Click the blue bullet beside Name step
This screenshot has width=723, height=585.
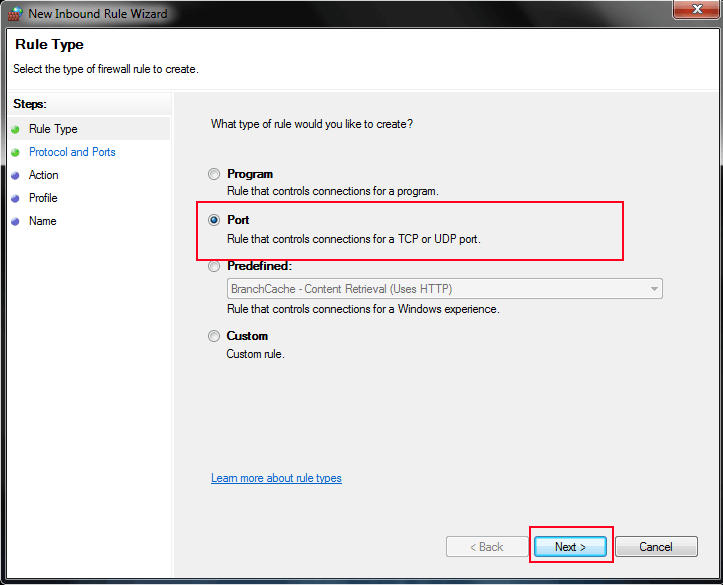(15, 221)
